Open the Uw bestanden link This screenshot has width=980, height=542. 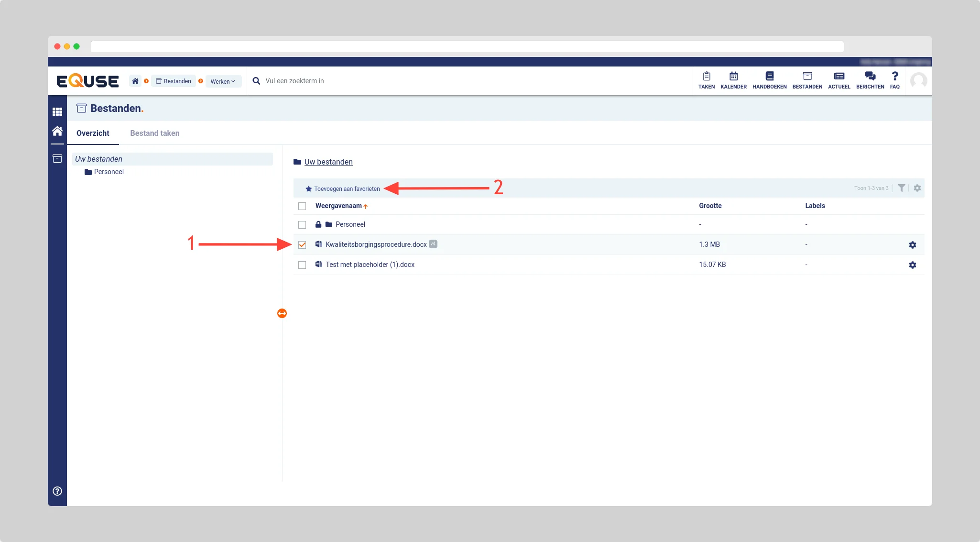(328, 162)
